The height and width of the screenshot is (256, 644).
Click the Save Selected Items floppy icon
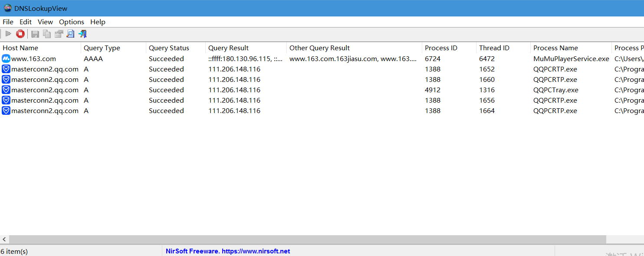[35, 34]
